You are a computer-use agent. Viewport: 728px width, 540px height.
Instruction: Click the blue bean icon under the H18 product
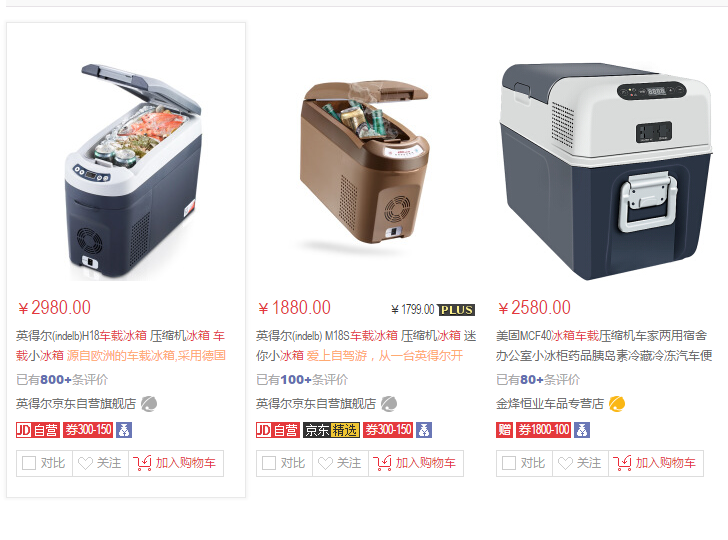[x=124, y=430]
